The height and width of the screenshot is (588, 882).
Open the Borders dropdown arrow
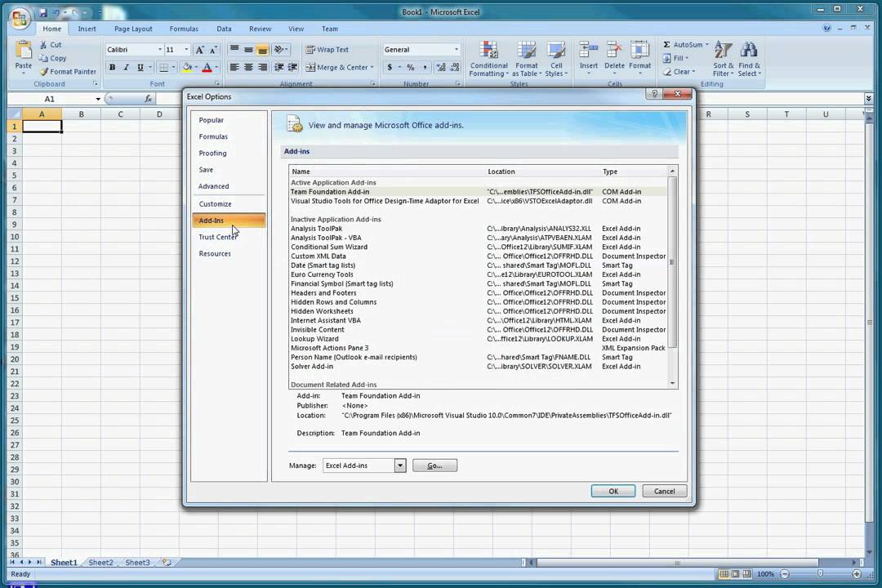coord(173,67)
